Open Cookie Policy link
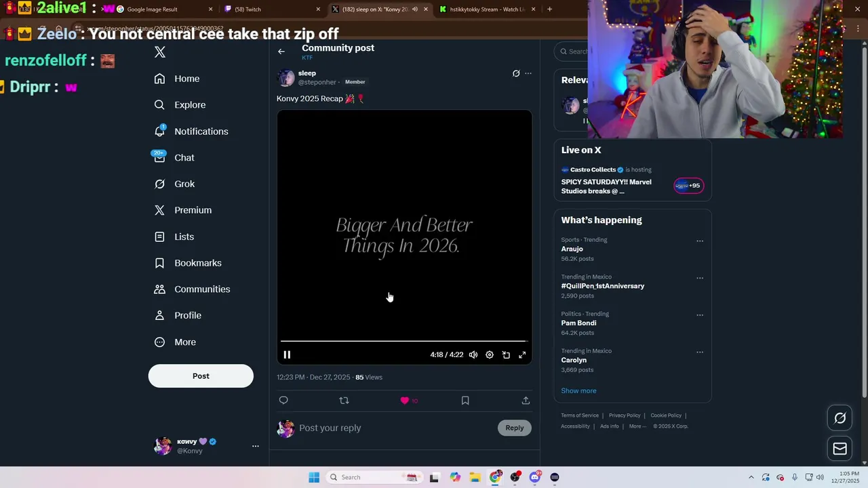Image resolution: width=868 pixels, height=488 pixels. point(666,415)
